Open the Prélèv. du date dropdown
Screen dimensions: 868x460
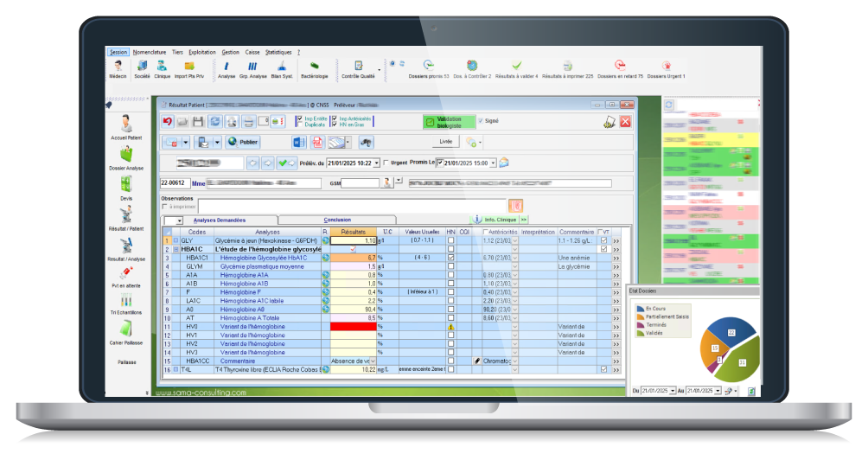point(376,163)
